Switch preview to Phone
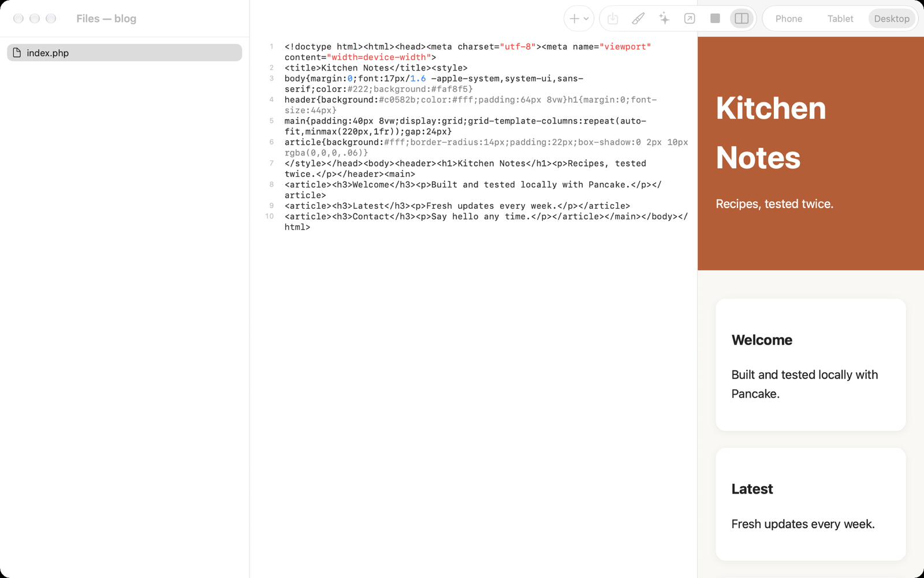924x578 pixels. 789,18
